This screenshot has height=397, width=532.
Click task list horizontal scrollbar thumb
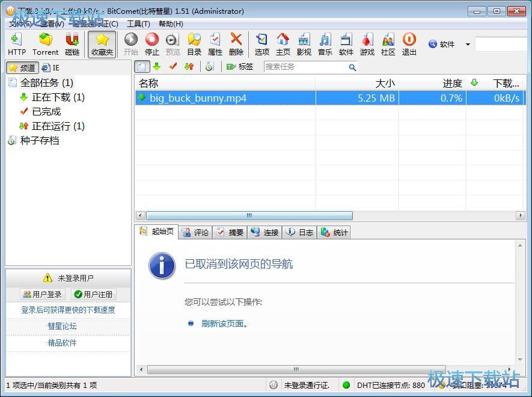tap(249, 215)
